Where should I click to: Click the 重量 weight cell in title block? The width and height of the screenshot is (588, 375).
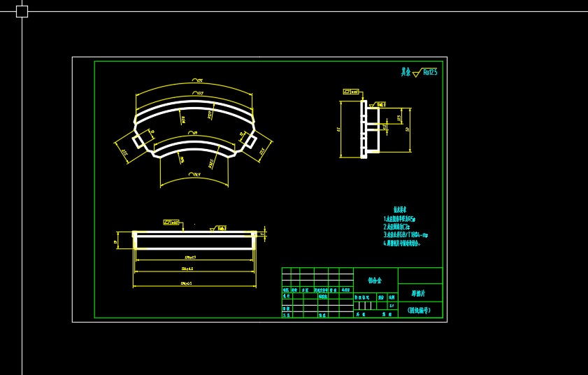[x=381, y=297]
